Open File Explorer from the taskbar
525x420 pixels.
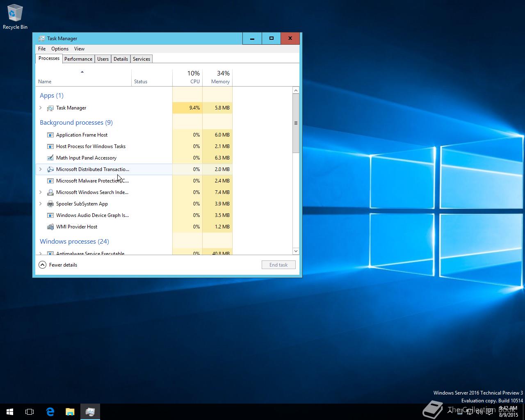70,412
